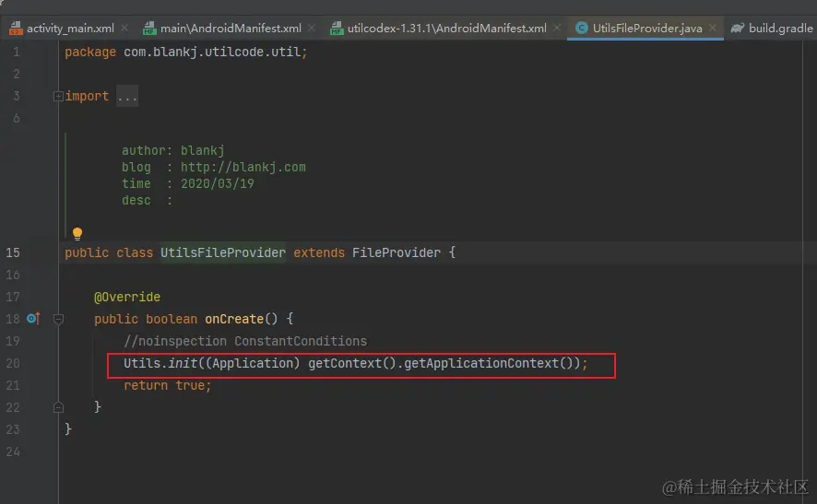This screenshot has height=504, width=817.
Task: Click the UtilsFileProvider class name
Action: (222, 252)
